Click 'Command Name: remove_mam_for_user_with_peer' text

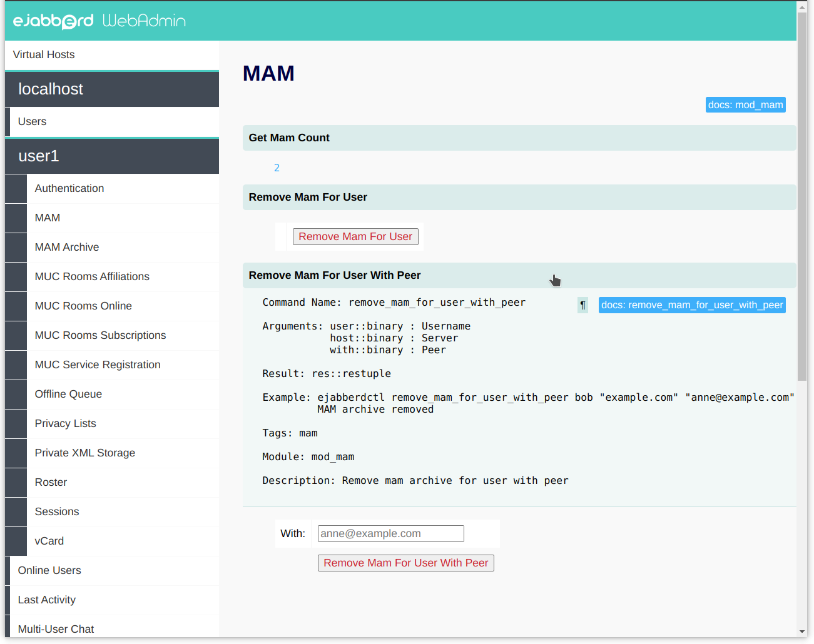(394, 303)
